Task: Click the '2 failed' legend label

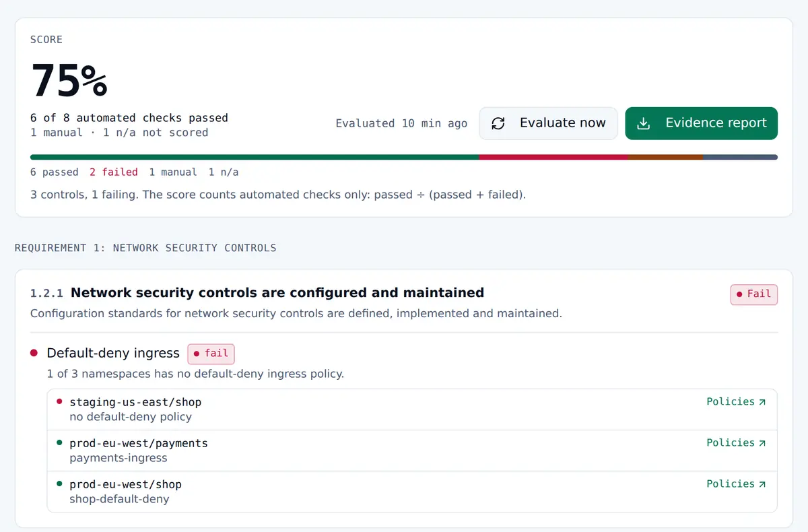Action: tap(114, 172)
